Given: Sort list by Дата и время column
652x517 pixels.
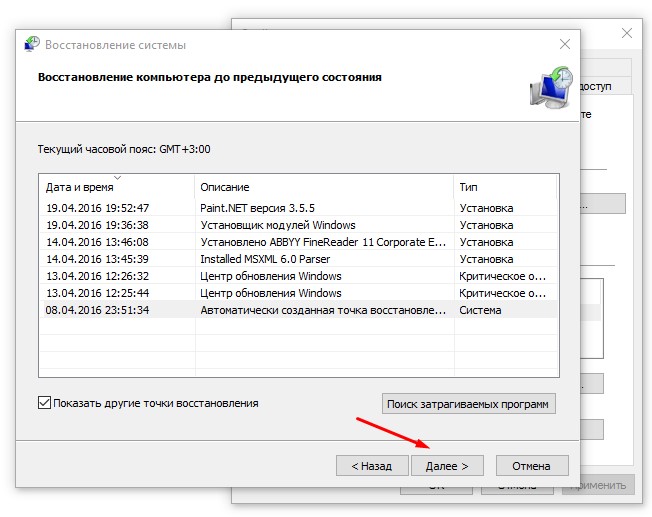Looking at the screenshot, I should click(115, 187).
